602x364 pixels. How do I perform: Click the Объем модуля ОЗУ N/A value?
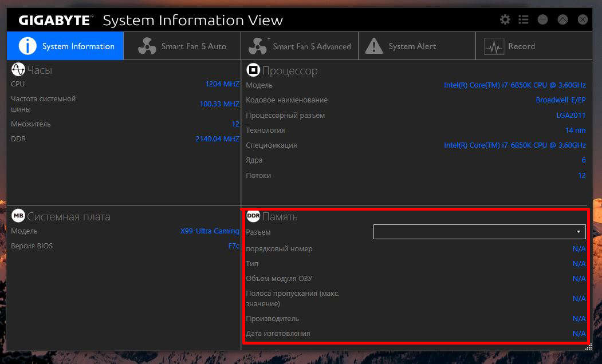coord(579,279)
